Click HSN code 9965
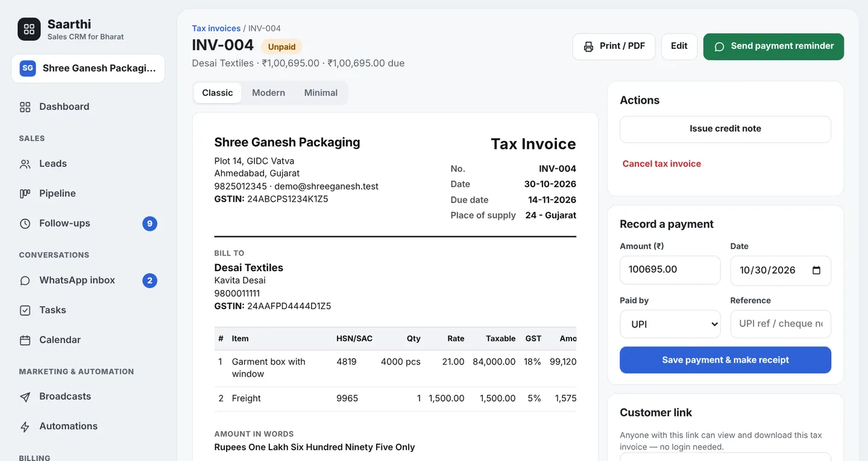This screenshot has width=868, height=461. point(347,398)
